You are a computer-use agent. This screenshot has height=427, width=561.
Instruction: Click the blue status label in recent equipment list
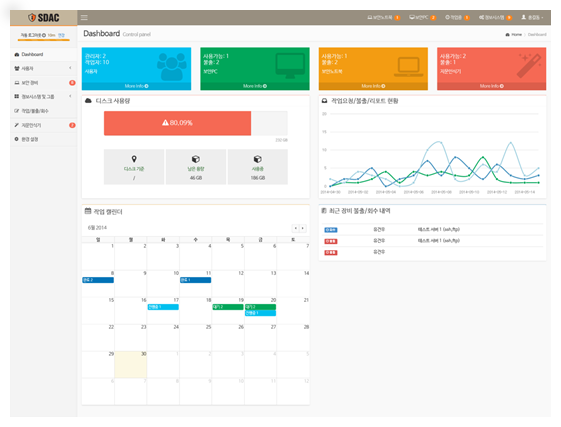(331, 230)
